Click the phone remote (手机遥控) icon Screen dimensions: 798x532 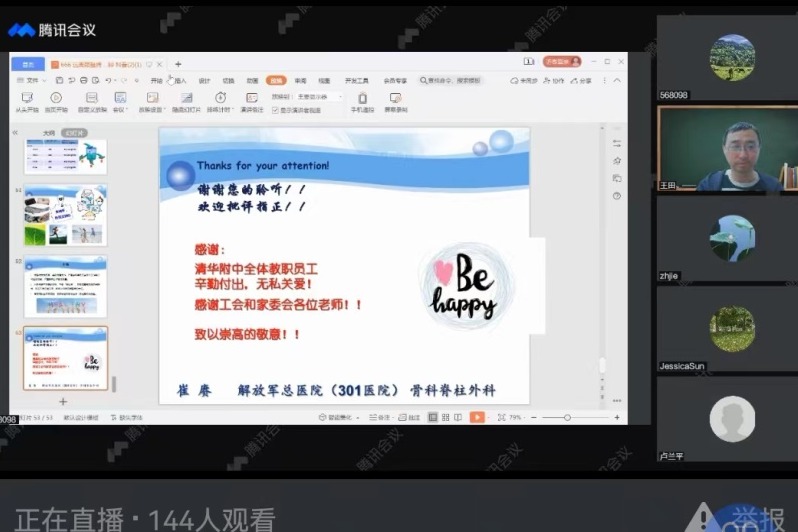pyautogui.click(x=362, y=97)
